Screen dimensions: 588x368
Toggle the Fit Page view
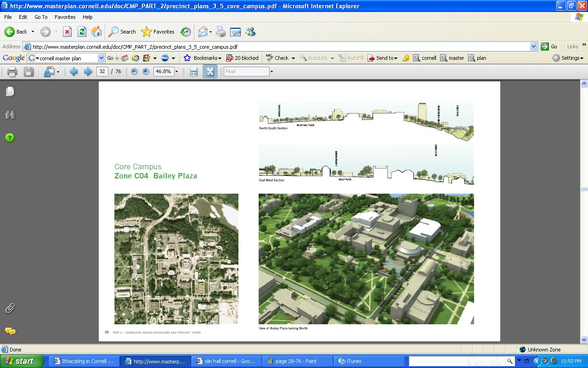[x=210, y=72]
